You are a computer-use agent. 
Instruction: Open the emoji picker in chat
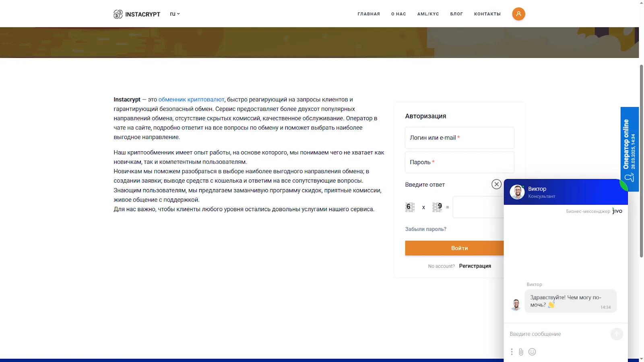pos(532,352)
